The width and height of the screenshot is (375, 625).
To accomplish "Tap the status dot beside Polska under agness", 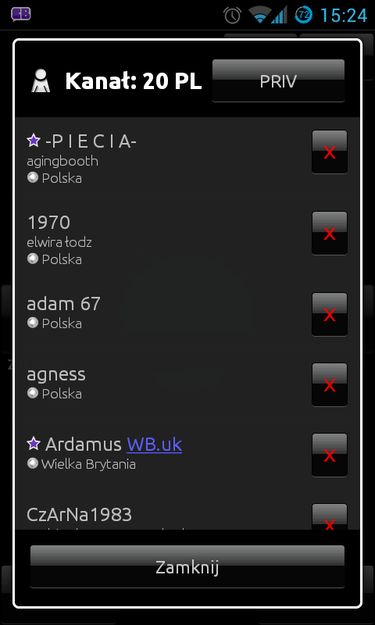I will [33, 393].
